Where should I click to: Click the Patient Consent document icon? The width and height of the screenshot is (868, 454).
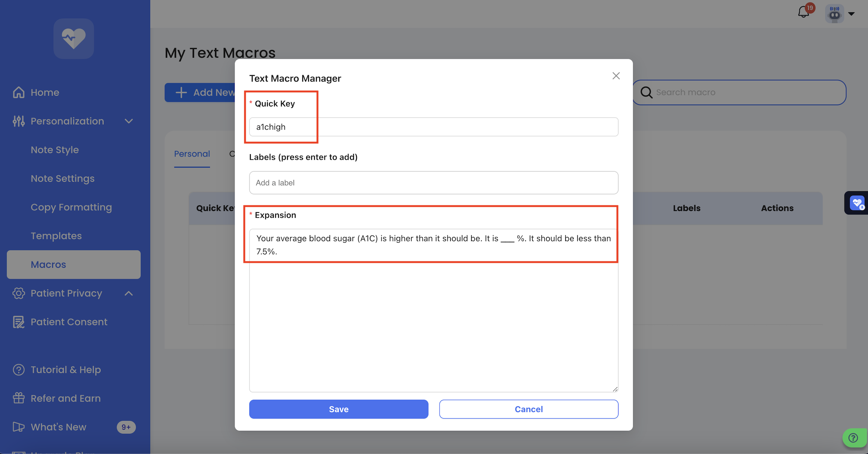pyautogui.click(x=19, y=322)
